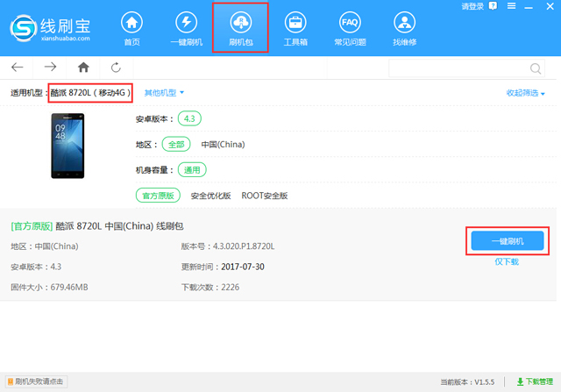Open the help question mark icon
The height and width of the screenshot is (392, 561).
point(493,6)
